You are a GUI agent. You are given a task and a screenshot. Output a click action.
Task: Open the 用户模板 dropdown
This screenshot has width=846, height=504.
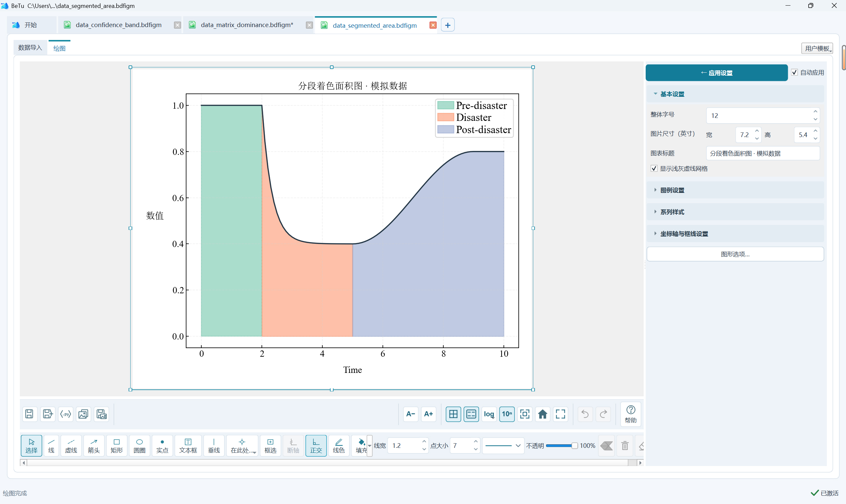817,48
